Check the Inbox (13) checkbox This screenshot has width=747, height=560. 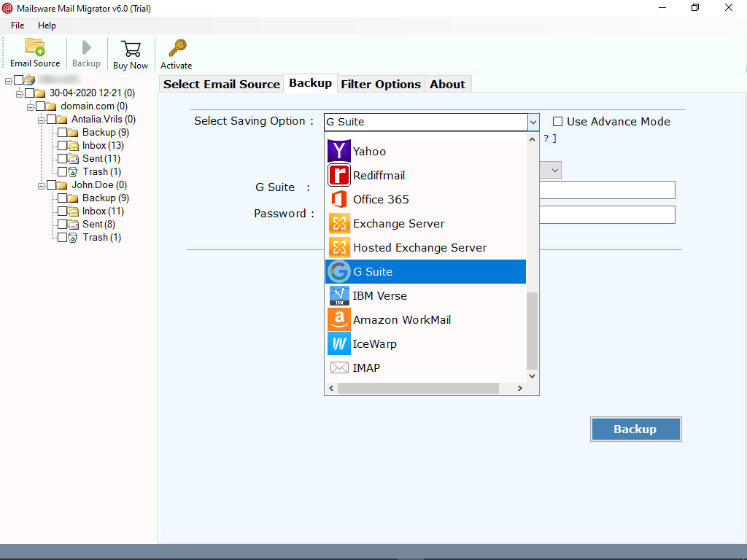(x=63, y=145)
